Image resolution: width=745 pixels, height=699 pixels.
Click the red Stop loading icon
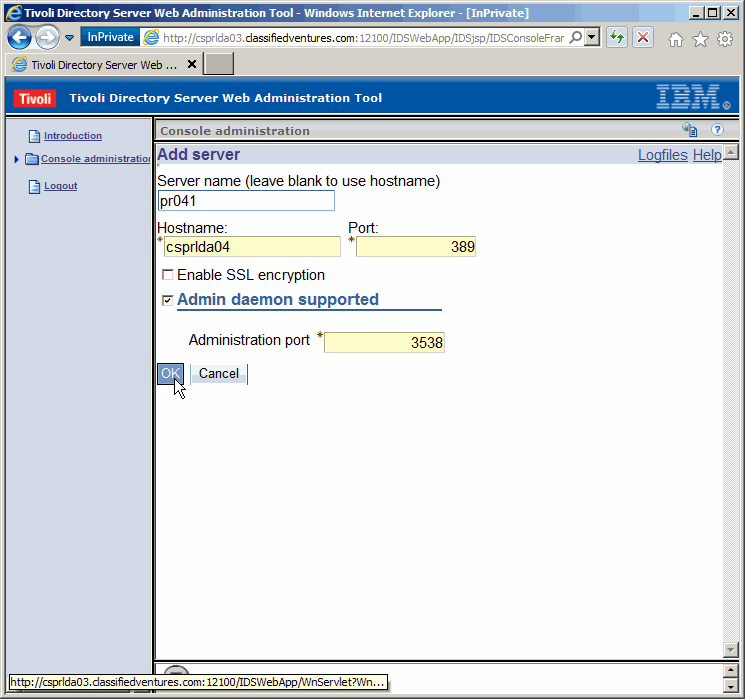[642, 38]
